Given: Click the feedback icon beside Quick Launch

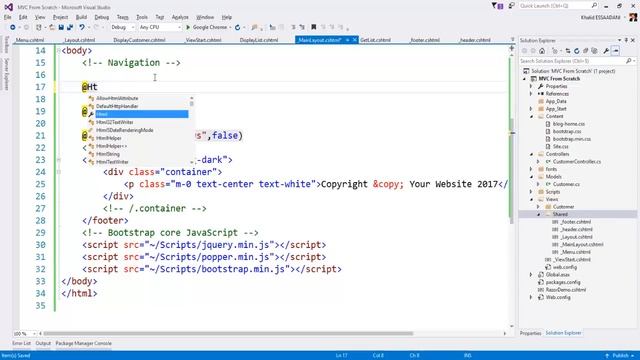Looking at the screenshot, I should [x=511, y=6].
